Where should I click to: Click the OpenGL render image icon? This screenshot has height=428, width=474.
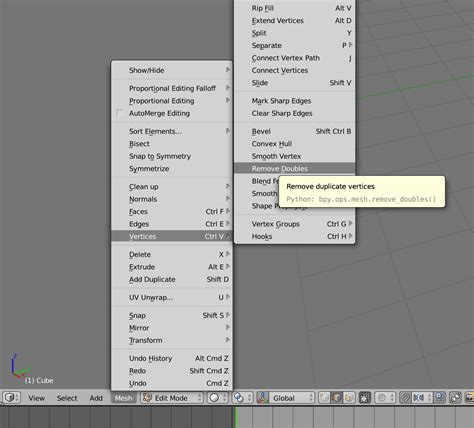tap(469, 398)
